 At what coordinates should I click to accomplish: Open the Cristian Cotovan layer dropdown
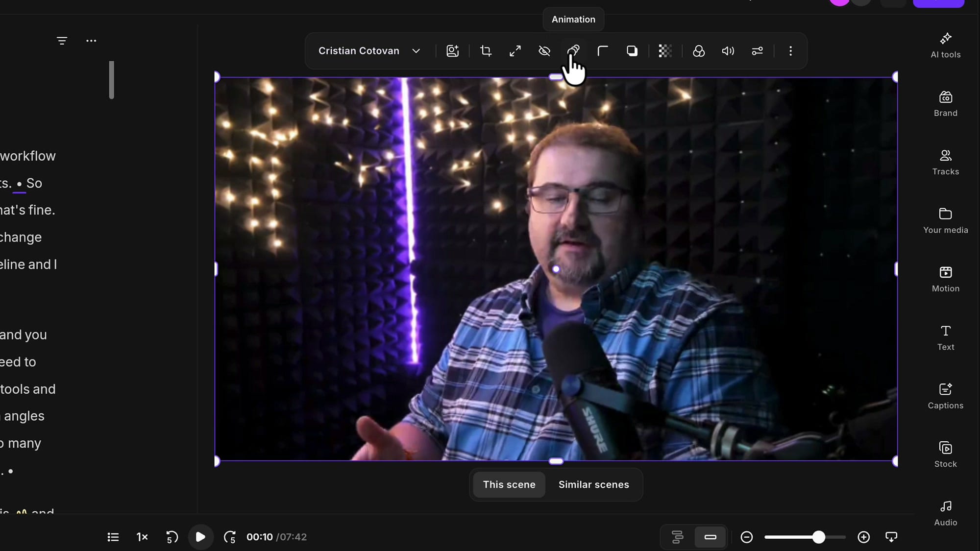pyautogui.click(x=369, y=51)
